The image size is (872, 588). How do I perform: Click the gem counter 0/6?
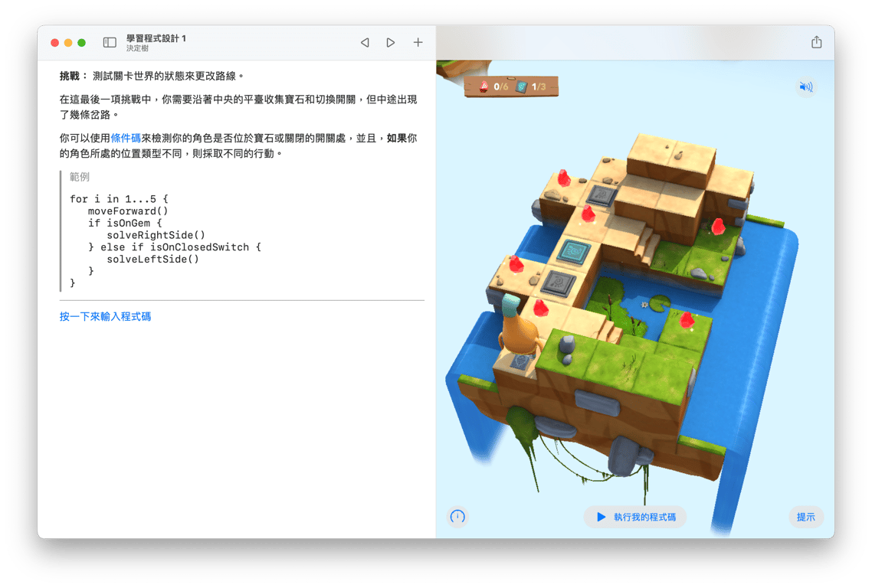tap(493, 87)
